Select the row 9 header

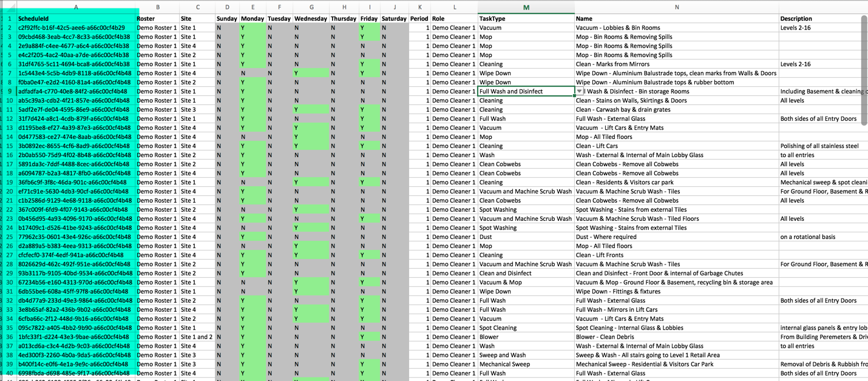tap(9, 92)
